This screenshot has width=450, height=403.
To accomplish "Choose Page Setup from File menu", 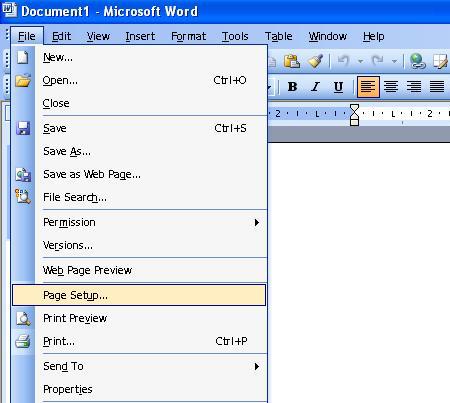I will pos(139,295).
